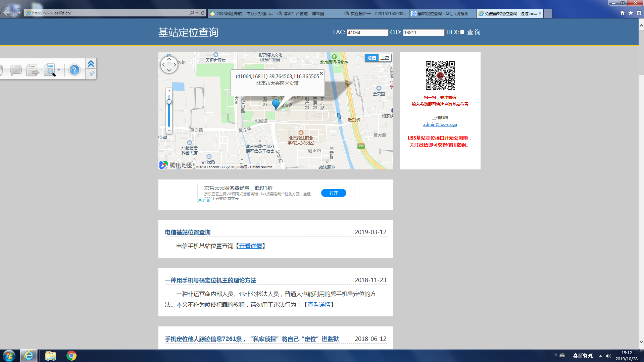Open browser Tools gear menu

[x=639, y=13]
